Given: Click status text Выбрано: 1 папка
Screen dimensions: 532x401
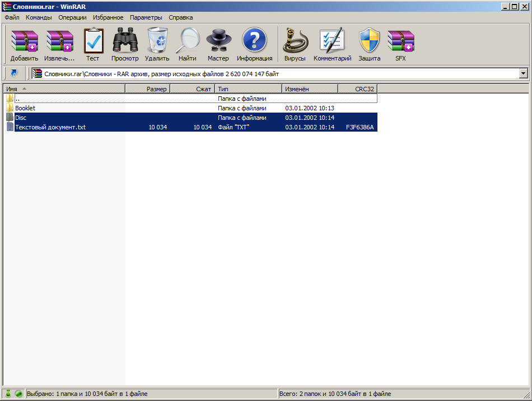Looking at the screenshot, I should tap(87, 394).
